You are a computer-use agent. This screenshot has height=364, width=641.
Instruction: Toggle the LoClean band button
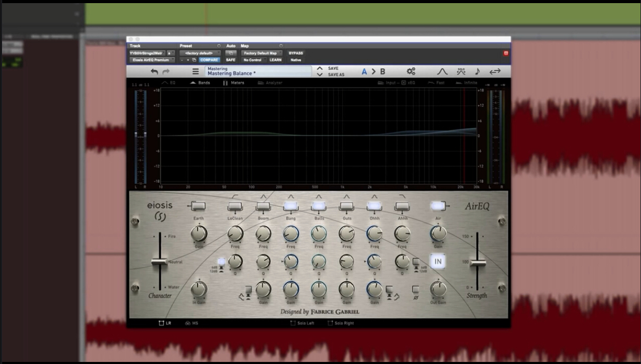(235, 206)
